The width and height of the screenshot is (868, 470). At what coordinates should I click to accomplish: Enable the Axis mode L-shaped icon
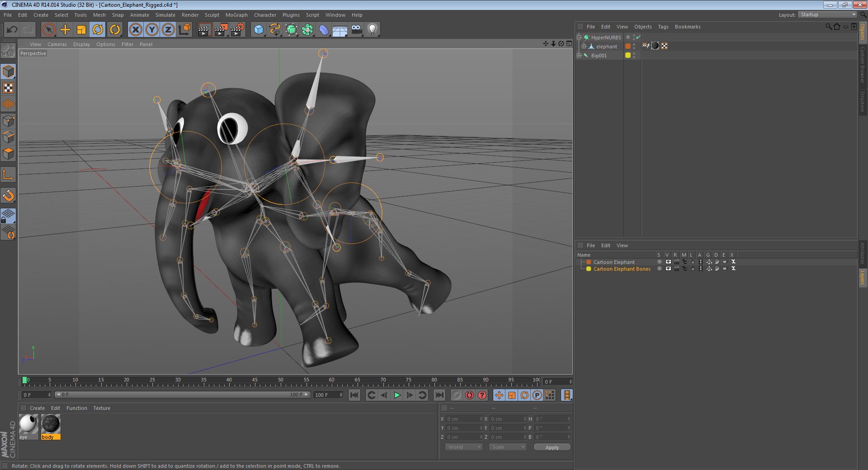pos(9,175)
